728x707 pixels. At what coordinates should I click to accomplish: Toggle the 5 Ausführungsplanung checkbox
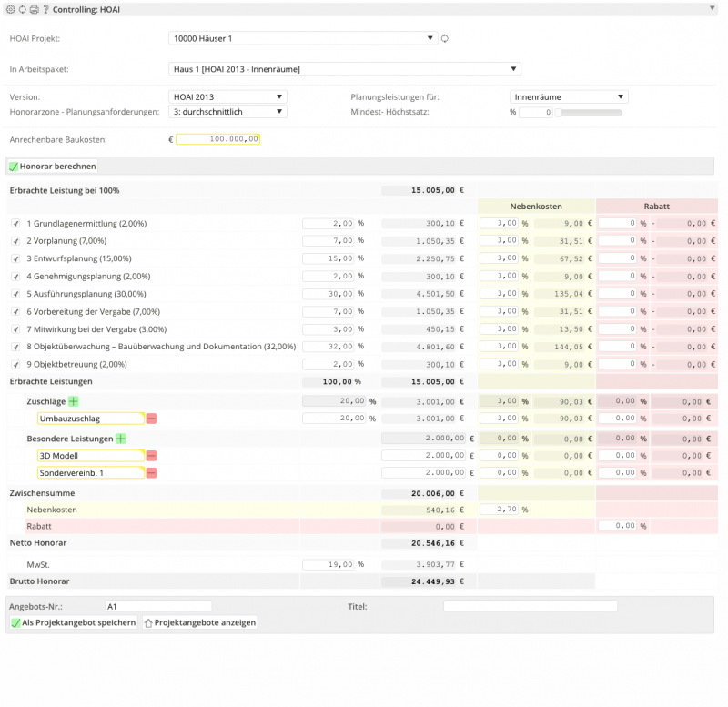15,294
